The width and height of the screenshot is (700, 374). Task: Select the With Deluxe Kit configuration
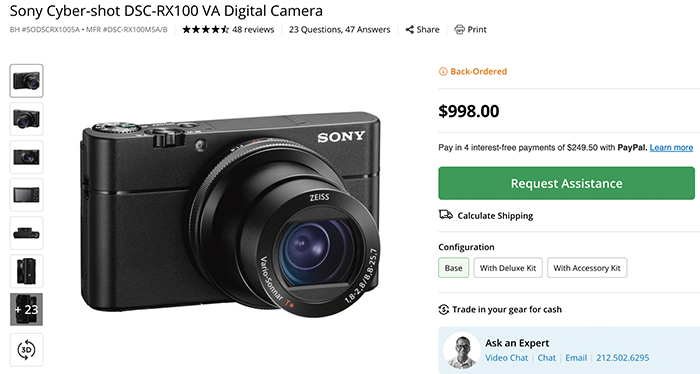point(508,268)
